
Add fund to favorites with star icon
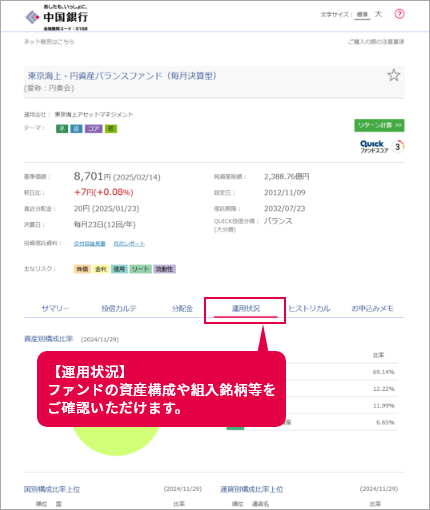[394, 75]
